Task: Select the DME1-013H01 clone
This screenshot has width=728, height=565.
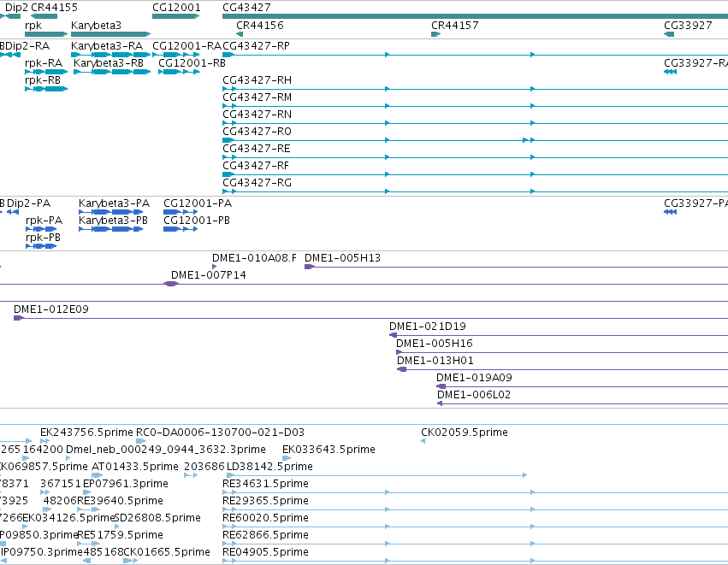Action: tap(435, 362)
